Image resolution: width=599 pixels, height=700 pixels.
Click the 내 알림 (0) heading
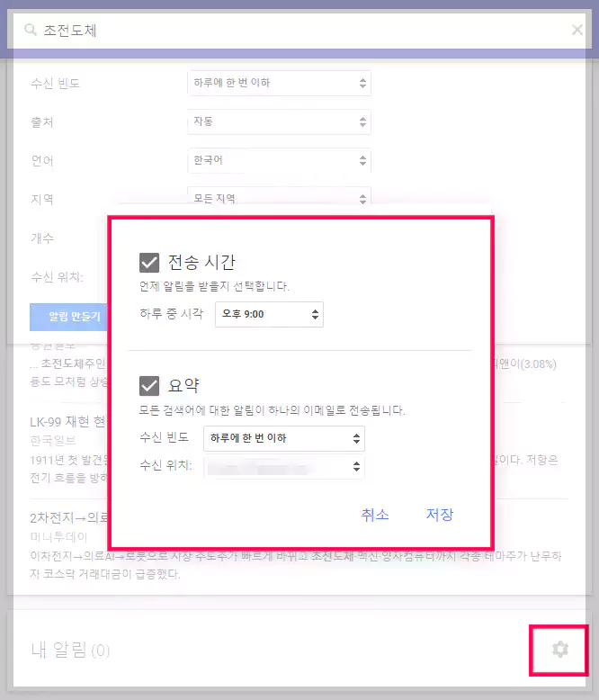(x=70, y=650)
